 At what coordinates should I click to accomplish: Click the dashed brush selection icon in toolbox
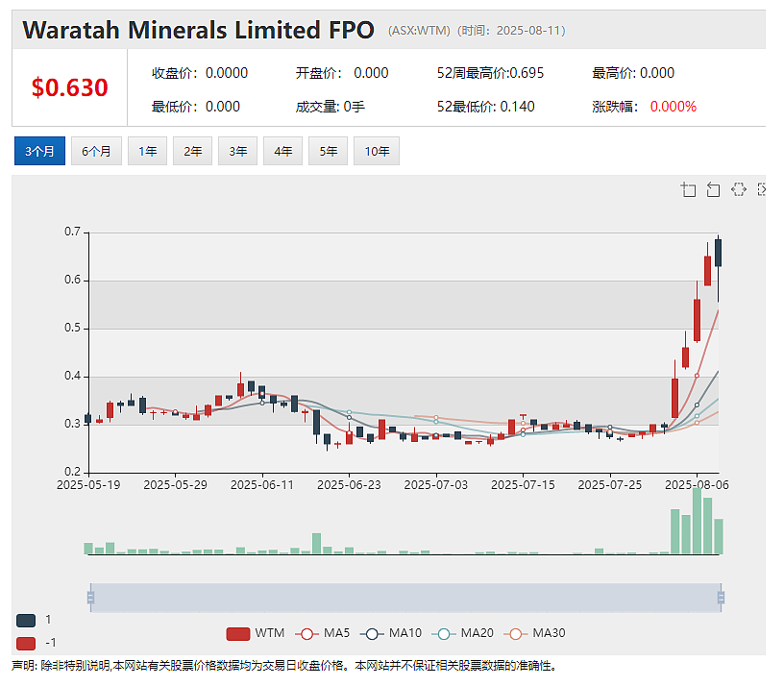click(x=739, y=189)
